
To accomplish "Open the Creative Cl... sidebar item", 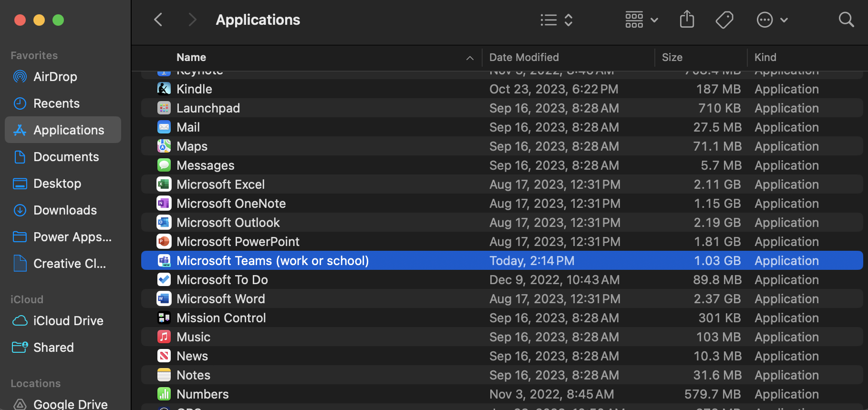I will (x=63, y=264).
